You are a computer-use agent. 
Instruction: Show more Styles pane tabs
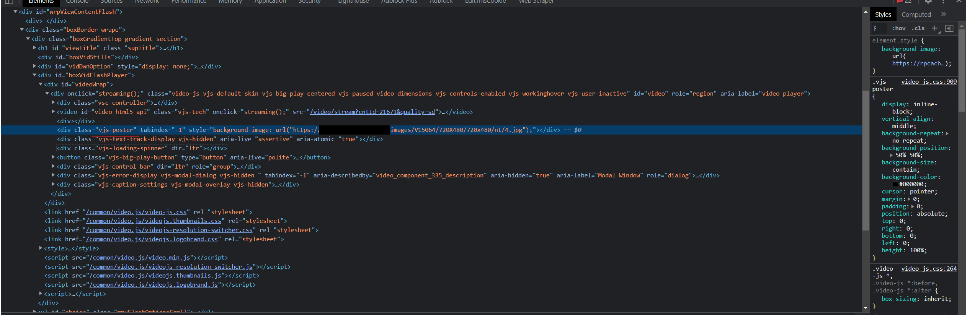point(944,14)
